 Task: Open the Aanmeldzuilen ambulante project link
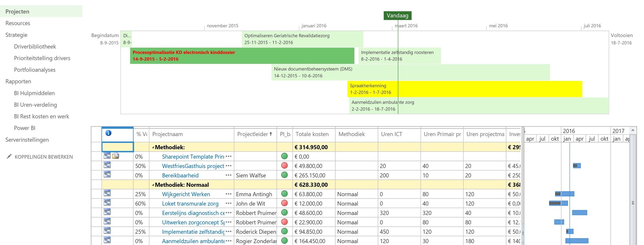pyautogui.click(x=193, y=241)
